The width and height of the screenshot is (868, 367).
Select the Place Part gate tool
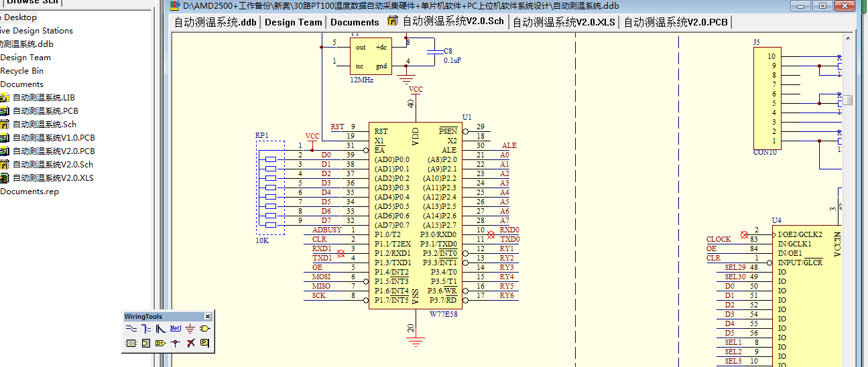[x=205, y=329]
